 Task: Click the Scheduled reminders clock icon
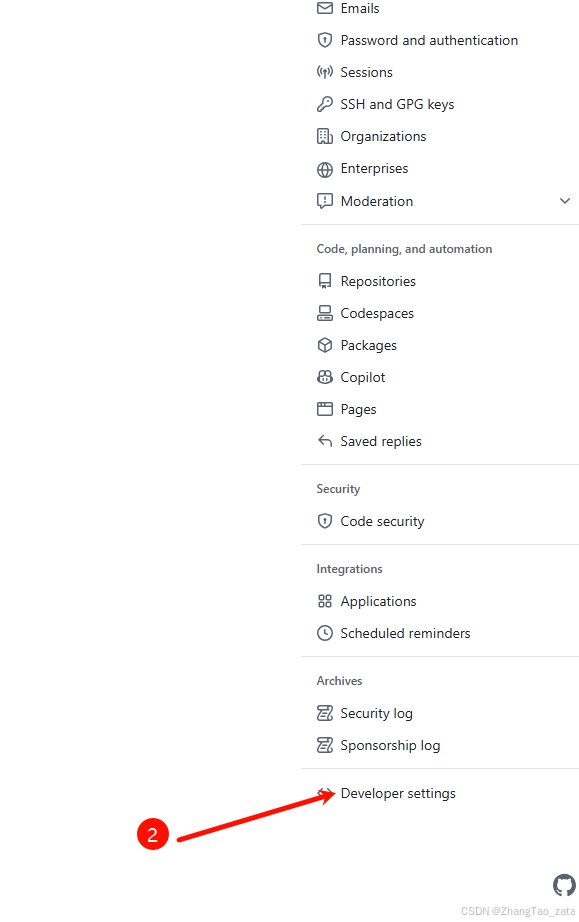(324, 633)
